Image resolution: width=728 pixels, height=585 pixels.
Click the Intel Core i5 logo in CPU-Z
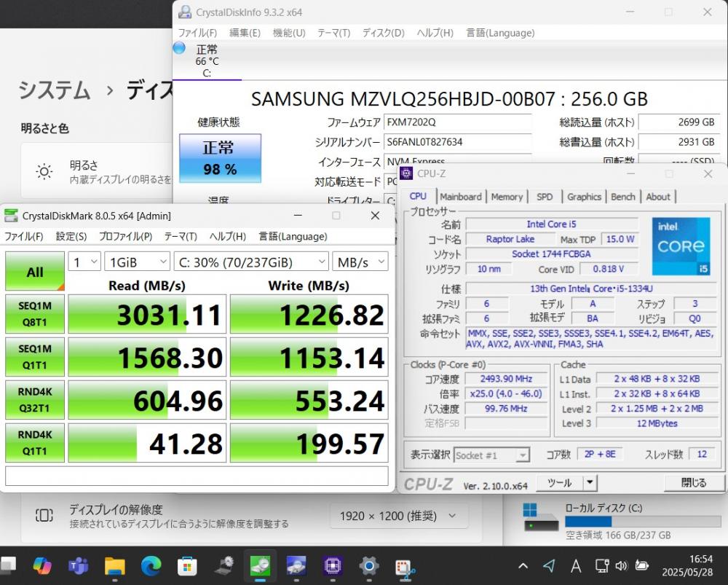tap(681, 246)
